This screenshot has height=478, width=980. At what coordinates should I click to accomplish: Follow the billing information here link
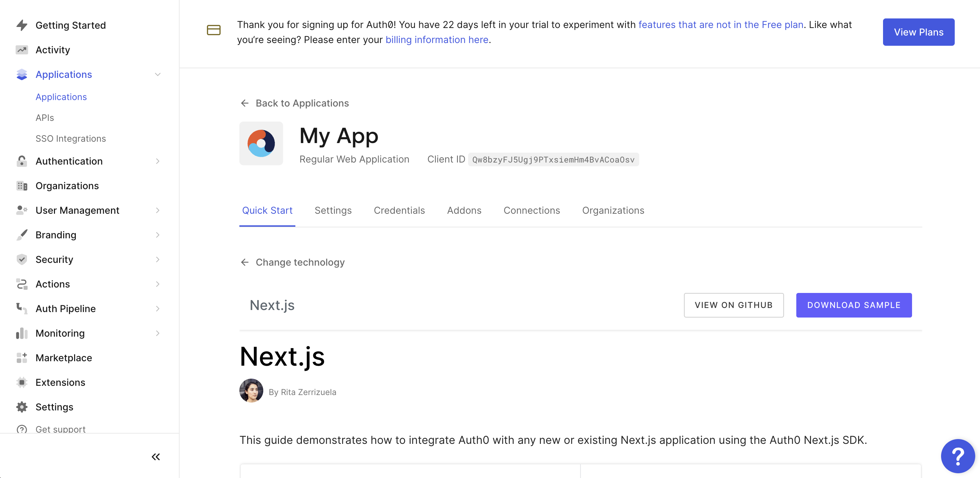(437, 40)
